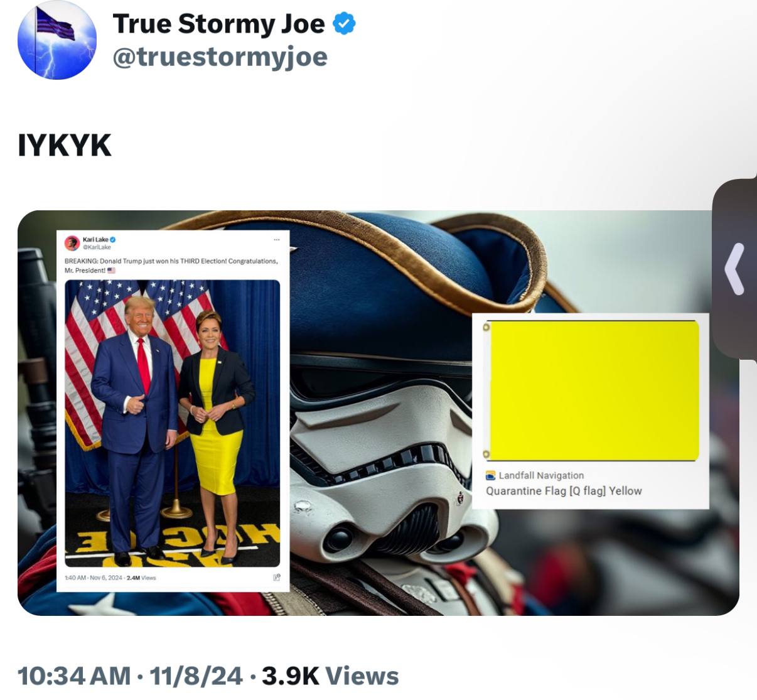Click the 10:34 AM timestamp

[x=74, y=676]
